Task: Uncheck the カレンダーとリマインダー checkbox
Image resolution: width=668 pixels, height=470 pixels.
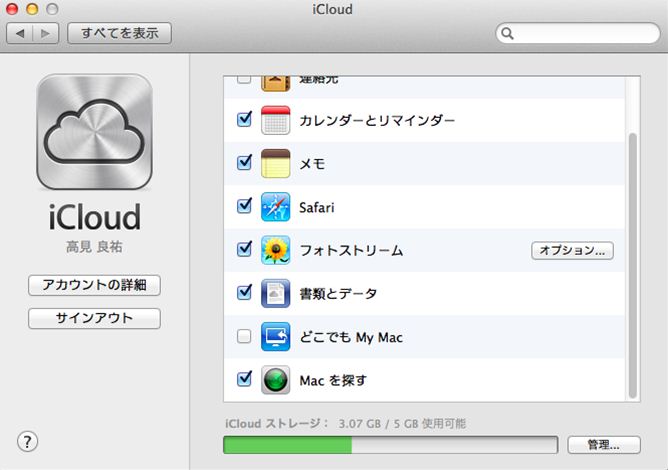Action: [244, 120]
